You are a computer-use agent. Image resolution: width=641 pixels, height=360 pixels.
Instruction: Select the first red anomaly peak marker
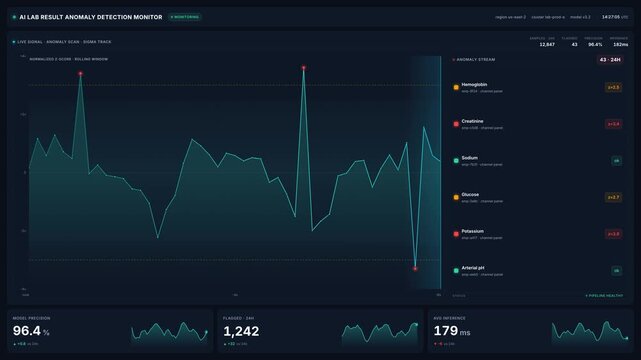pos(81,74)
